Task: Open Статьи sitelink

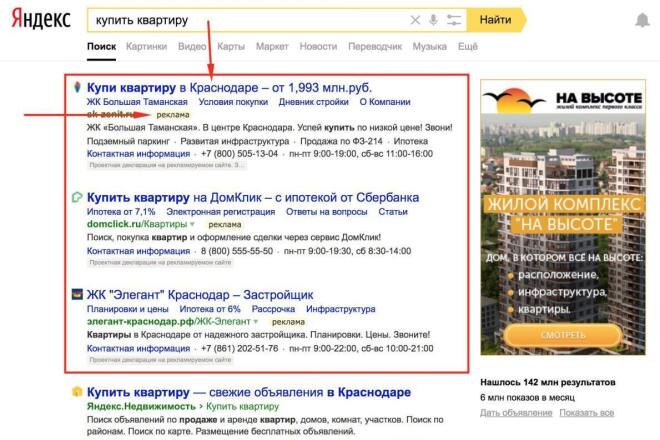Action: [x=393, y=212]
